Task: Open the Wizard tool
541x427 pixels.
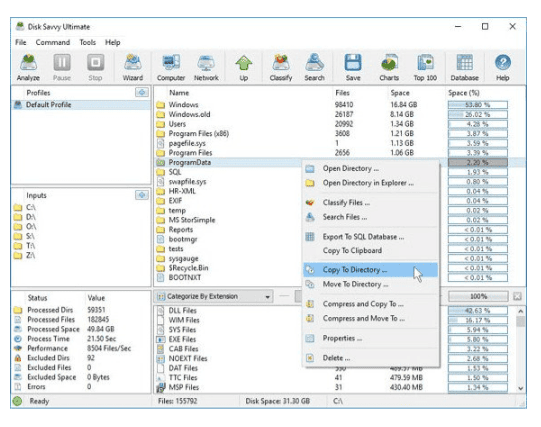Action: pos(133,68)
